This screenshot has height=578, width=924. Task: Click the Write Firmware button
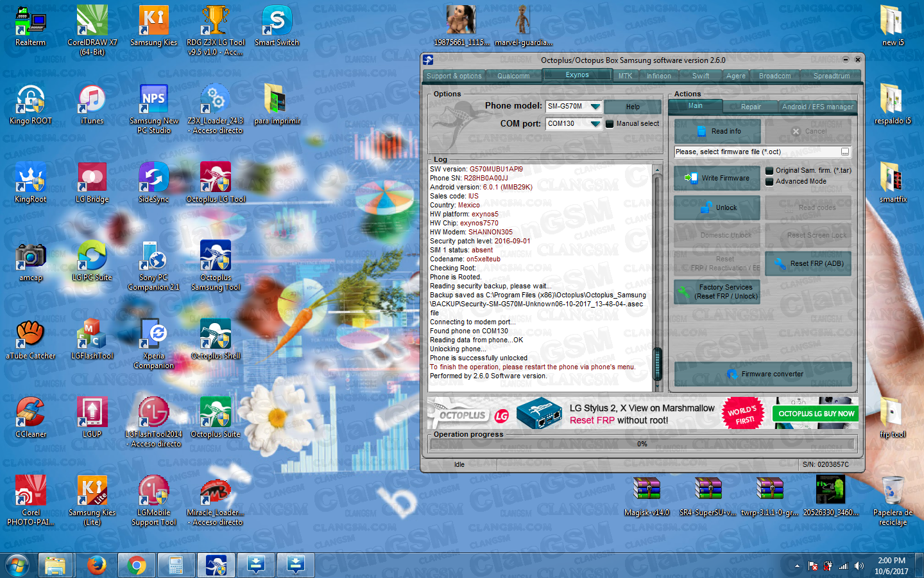click(717, 178)
